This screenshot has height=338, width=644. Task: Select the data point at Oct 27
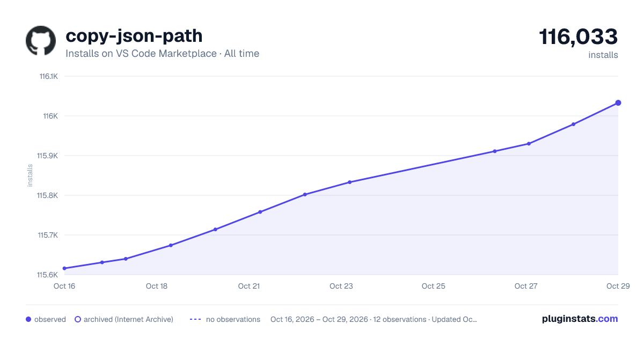click(x=529, y=144)
